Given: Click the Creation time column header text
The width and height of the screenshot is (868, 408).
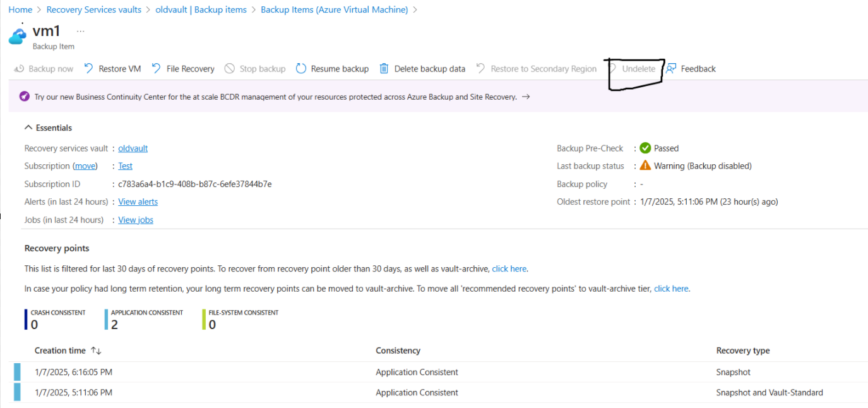Looking at the screenshot, I should pos(60,351).
